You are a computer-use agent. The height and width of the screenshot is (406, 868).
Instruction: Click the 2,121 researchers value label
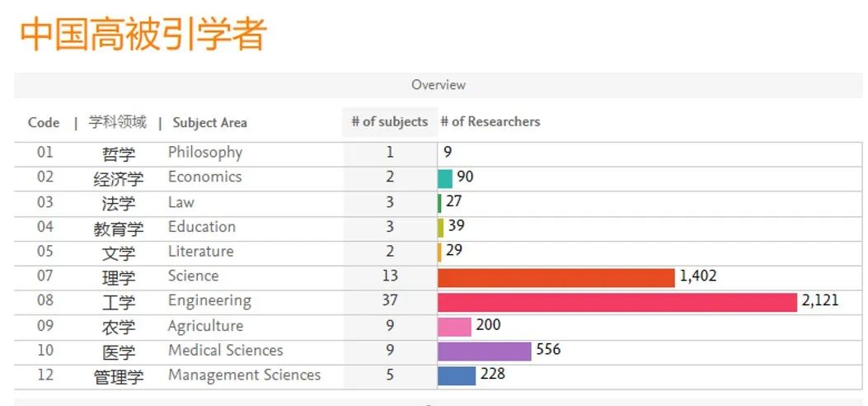[819, 300]
